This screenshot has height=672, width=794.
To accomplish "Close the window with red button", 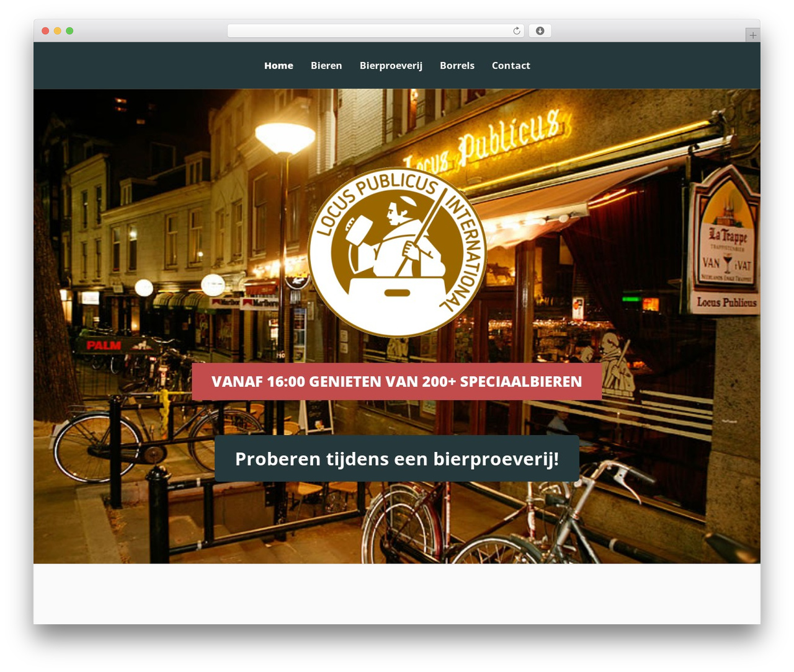I will 45,31.
